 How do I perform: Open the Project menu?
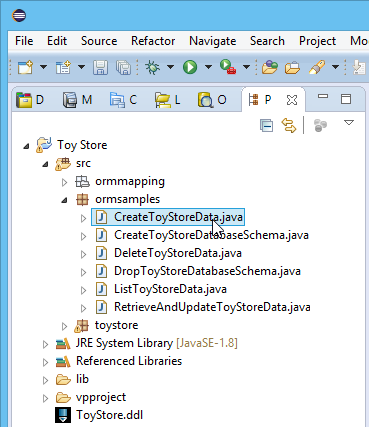(x=317, y=41)
